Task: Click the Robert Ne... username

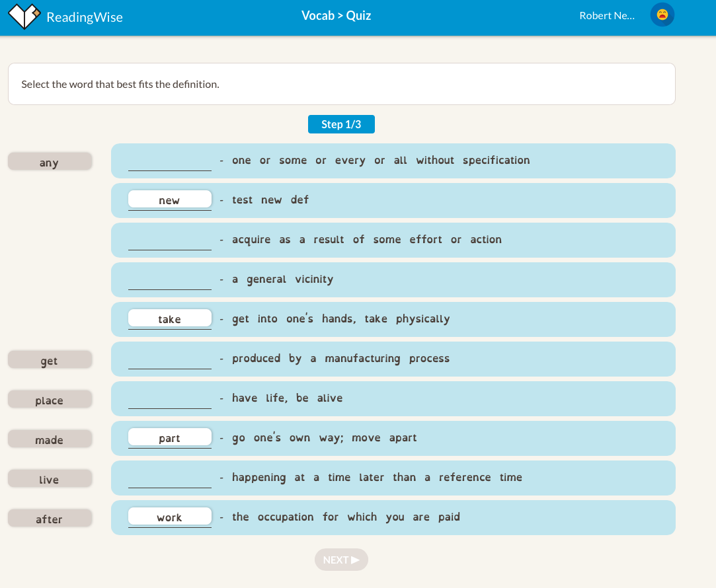Action: pyautogui.click(x=606, y=16)
